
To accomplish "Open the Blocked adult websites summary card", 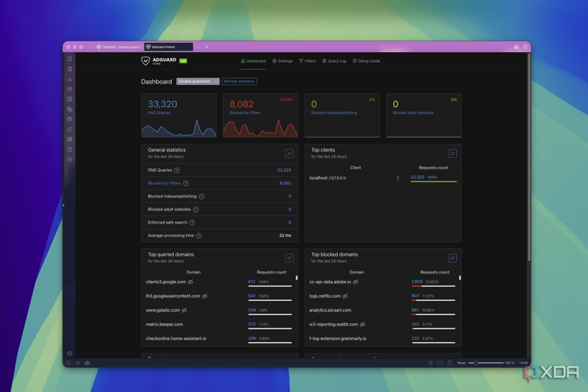I will 423,116.
